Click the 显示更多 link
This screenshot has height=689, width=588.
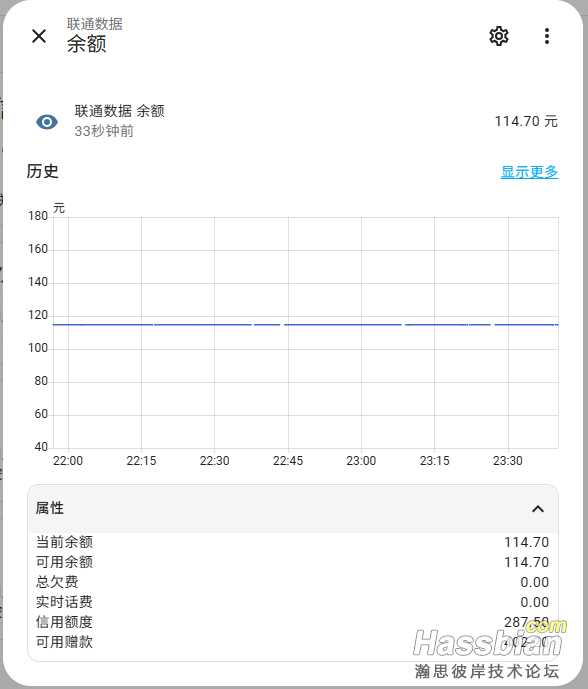coord(529,172)
